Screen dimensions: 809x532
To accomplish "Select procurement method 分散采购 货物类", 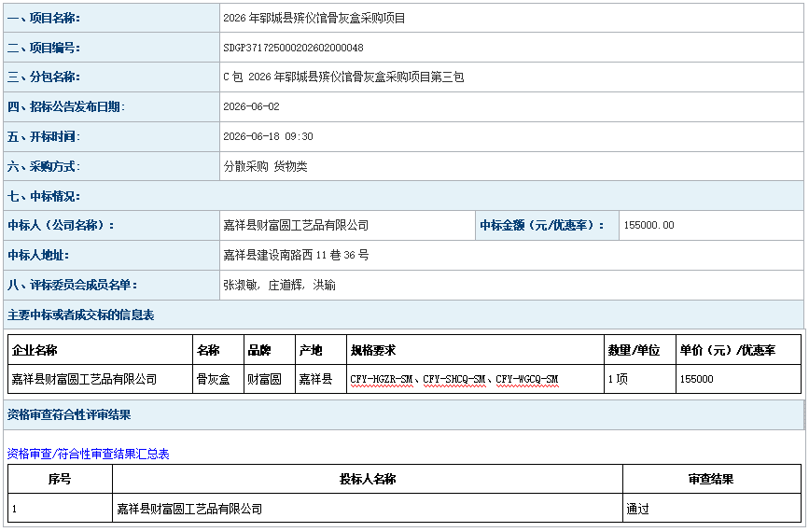I will pyautogui.click(x=265, y=166).
